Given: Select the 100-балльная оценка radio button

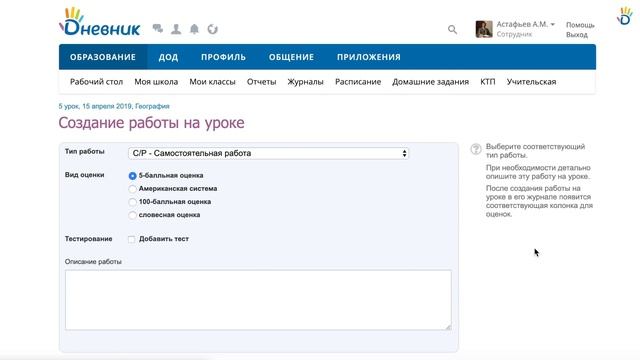Looking at the screenshot, I should click(x=132, y=202).
